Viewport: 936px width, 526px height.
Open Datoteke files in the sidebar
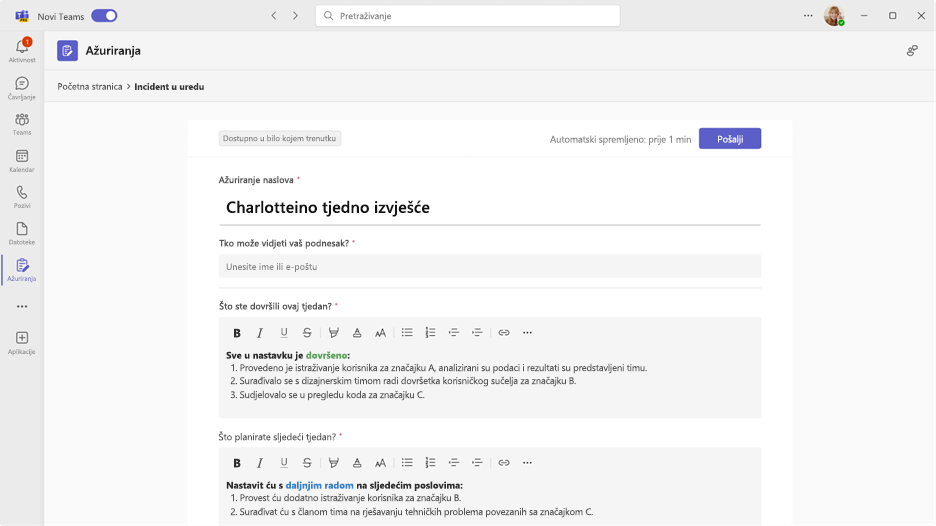[22, 233]
